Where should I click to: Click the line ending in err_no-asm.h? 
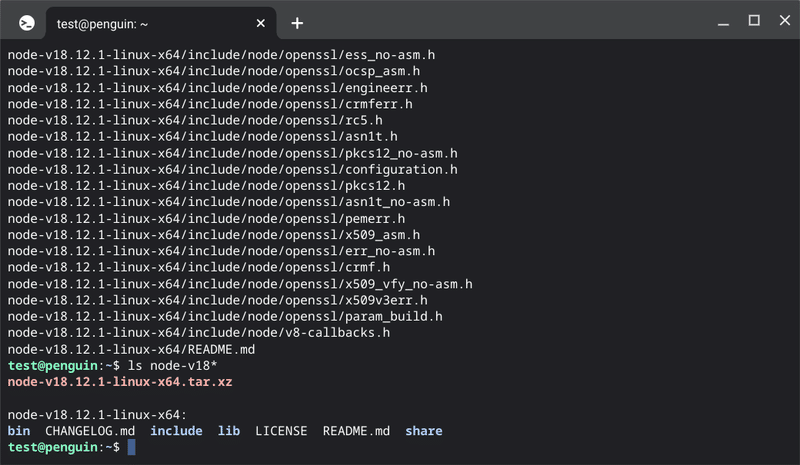pyautogui.click(x=221, y=251)
